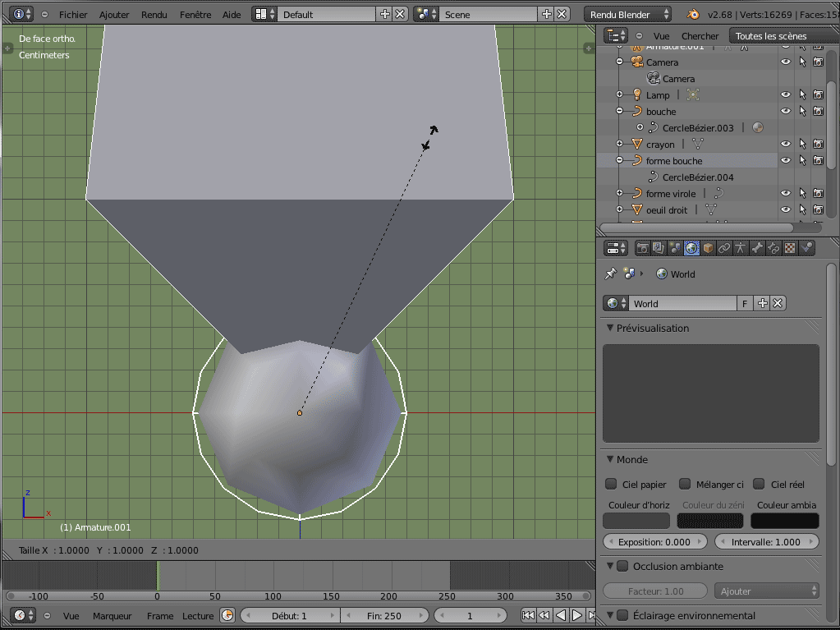The image size is (840, 630).
Task: Open the Ajouter blend mode dropdown
Action: click(x=767, y=591)
